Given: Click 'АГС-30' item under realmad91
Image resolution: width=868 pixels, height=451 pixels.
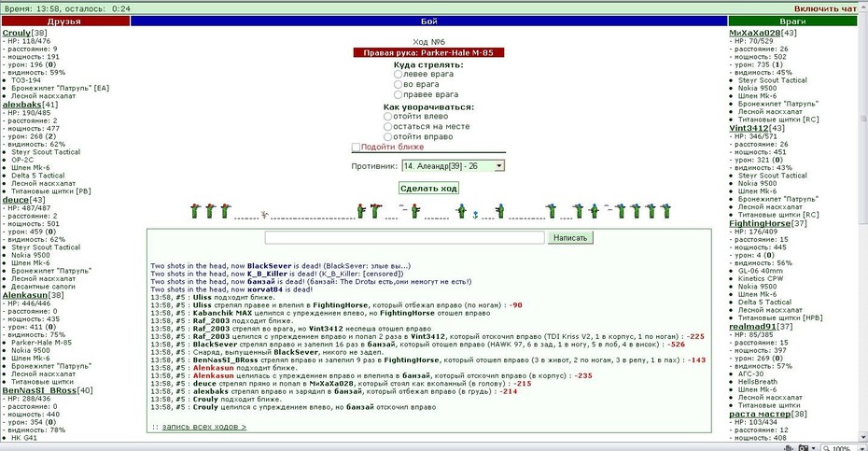Looking at the screenshot, I should (750, 374).
